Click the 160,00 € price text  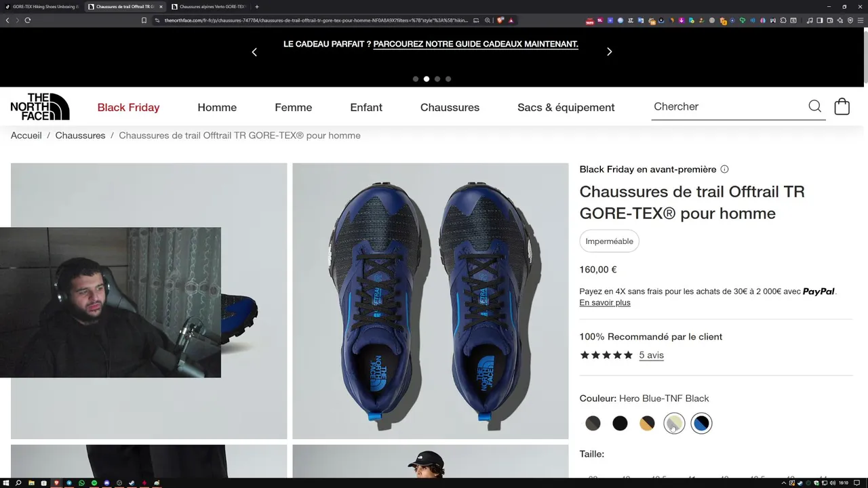tap(598, 270)
